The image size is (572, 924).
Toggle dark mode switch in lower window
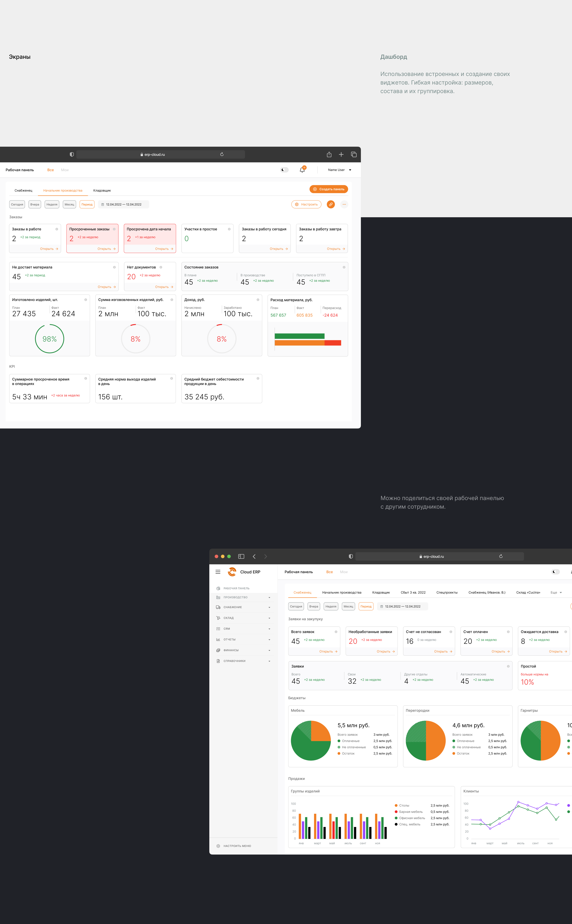555,572
